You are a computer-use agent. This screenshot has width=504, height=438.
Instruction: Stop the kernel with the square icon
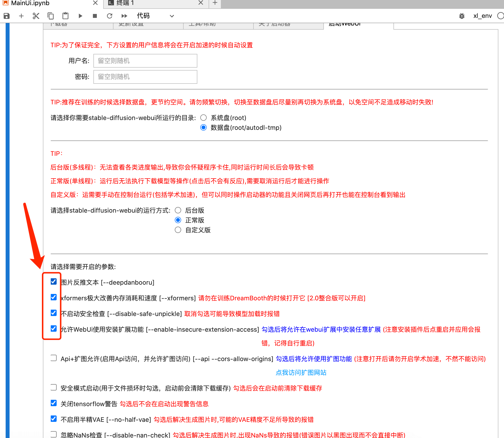pos(95,16)
